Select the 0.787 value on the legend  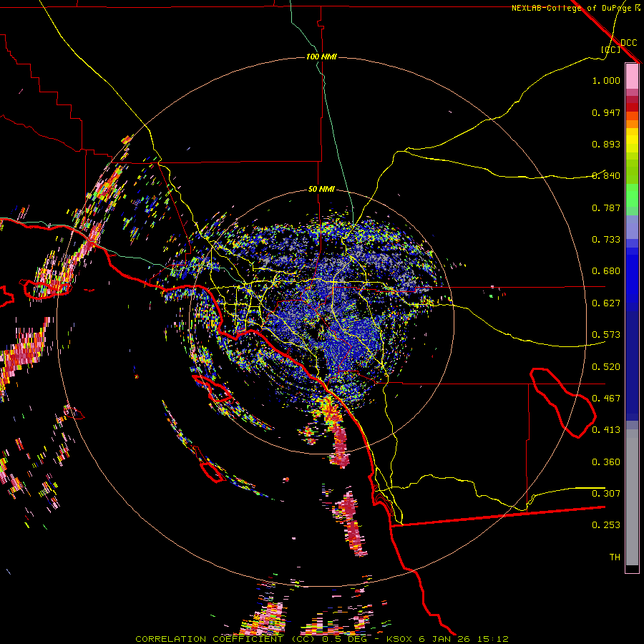[606, 208]
